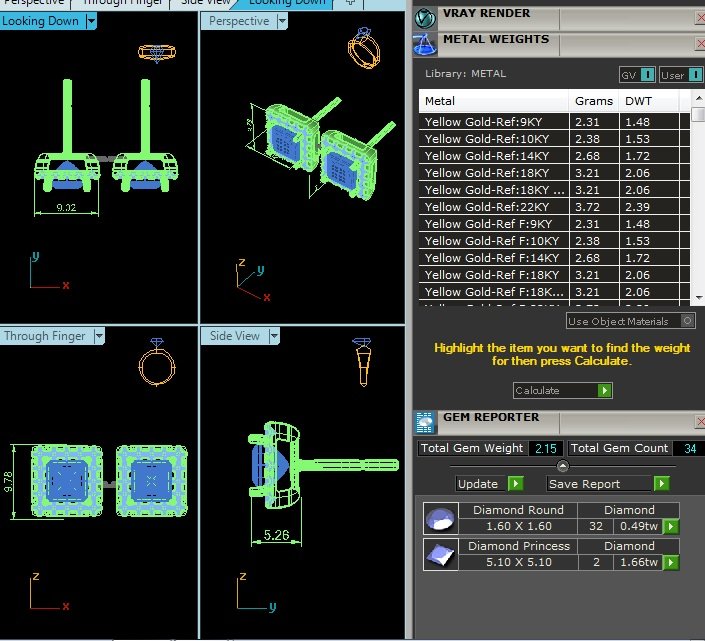The width and height of the screenshot is (705, 641).
Task: Click the VRay Render panel icon
Action: 425,18
